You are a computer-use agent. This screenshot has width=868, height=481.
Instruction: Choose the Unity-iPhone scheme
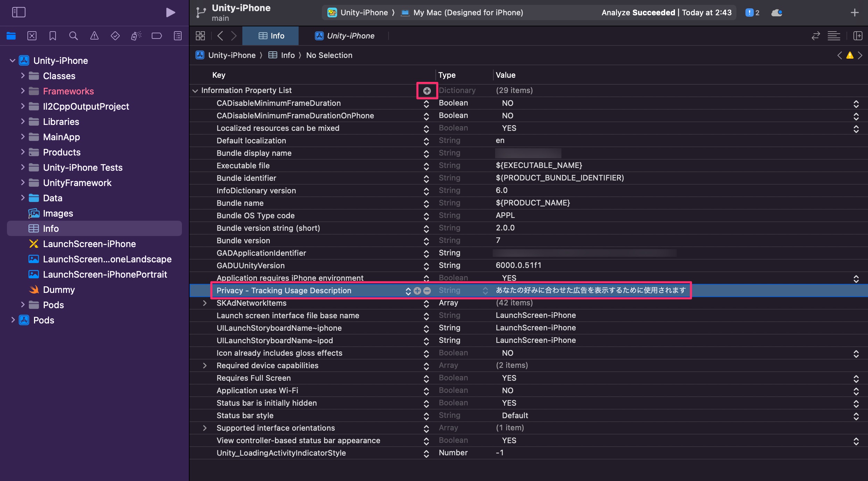pos(358,13)
